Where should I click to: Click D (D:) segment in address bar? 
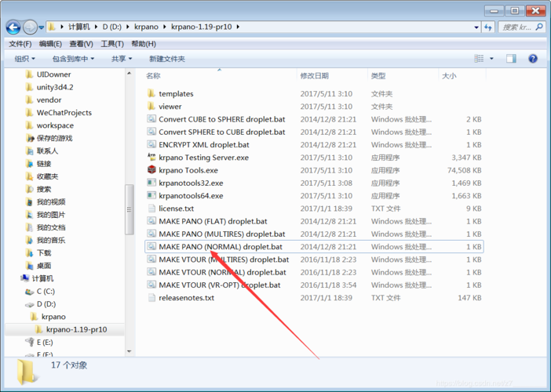(111, 27)
